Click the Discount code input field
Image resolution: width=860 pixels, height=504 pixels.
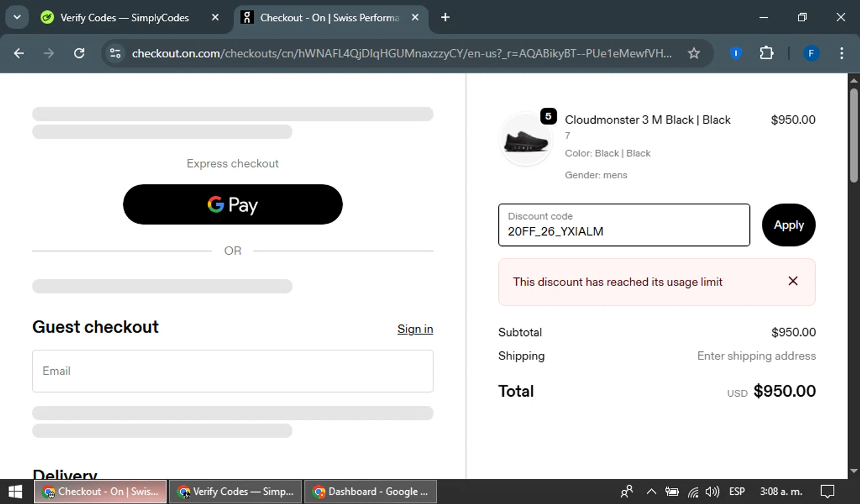click(624, 225)
